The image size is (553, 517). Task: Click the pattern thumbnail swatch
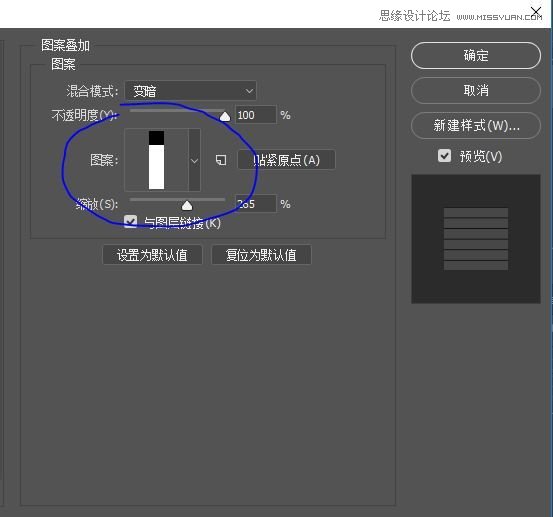pyautogui.click(x=157, y=160)
